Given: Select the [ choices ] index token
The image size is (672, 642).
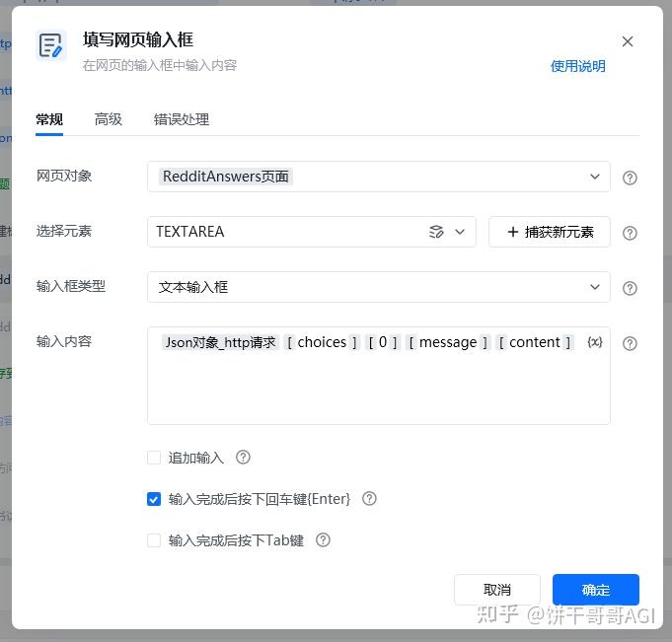Looking at the screenshot, I should [322, 342].
